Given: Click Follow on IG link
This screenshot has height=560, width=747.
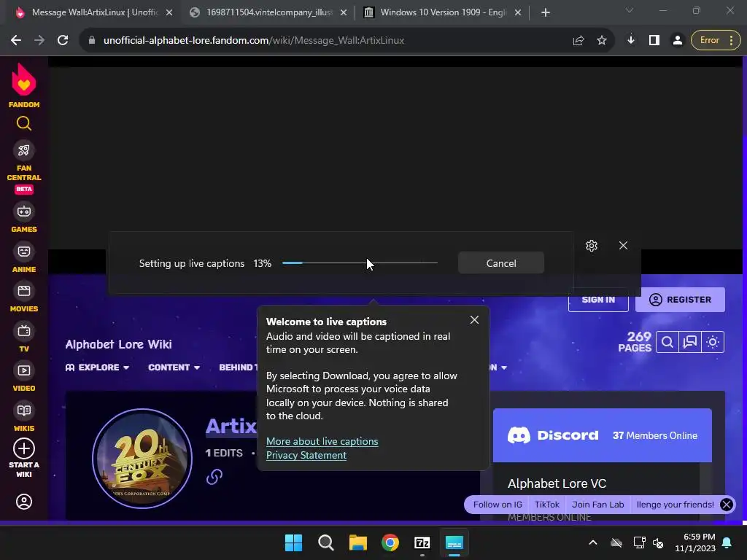Looking at the screenshot, I should pyautogui.click(x=498, y=505).
